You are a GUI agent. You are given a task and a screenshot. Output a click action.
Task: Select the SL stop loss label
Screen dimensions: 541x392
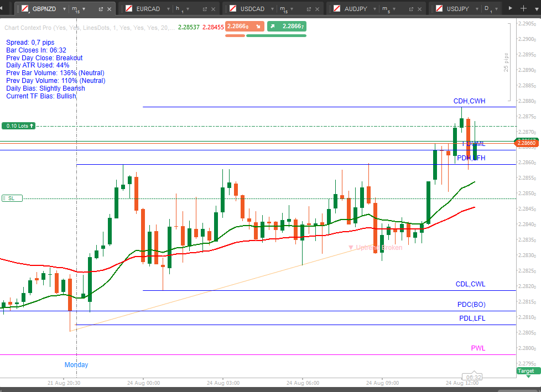point(12,198)
